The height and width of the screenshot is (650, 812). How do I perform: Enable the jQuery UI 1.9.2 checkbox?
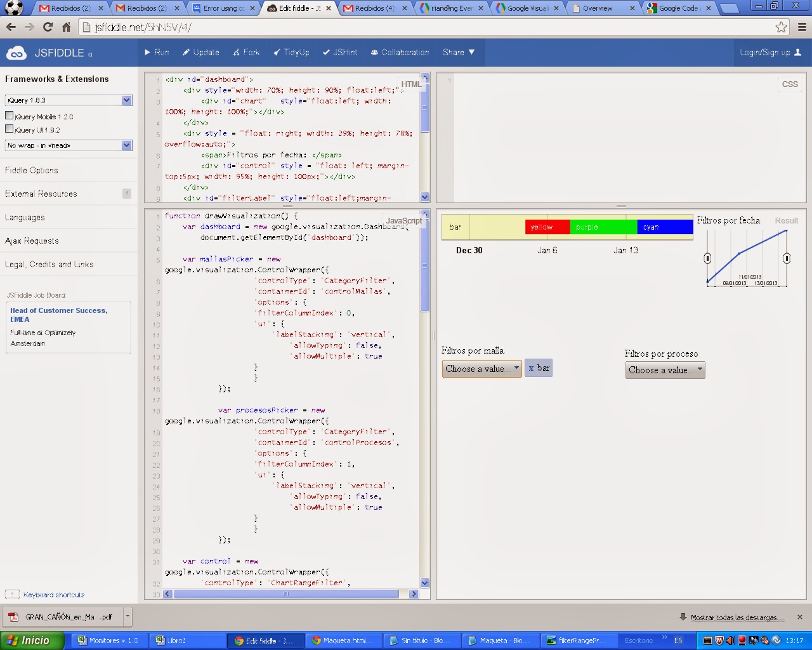click(x=10, y=129)
